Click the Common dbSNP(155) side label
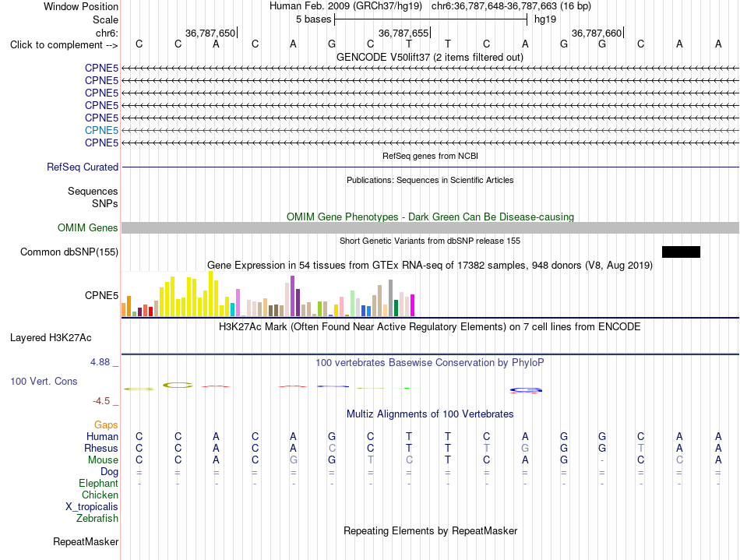Image resolution: width=740 pixels, height=560 pixels. click(69, 252)
